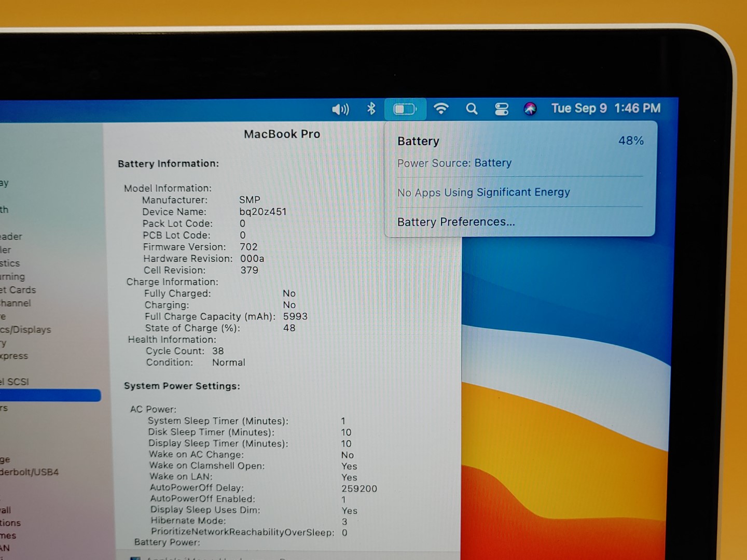
Task: Select Thunderbolt/USB4 in the sidebar
Action: click(x=30, y=472)
